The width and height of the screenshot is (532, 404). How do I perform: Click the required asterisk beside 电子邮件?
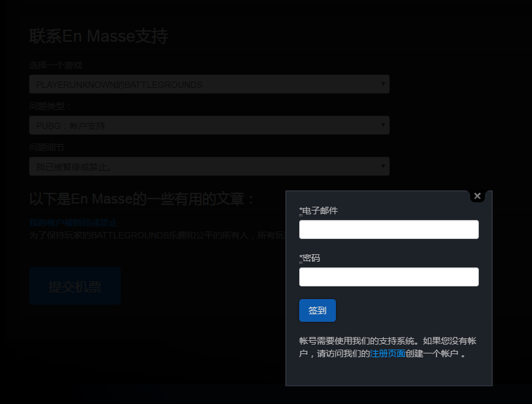300,211
